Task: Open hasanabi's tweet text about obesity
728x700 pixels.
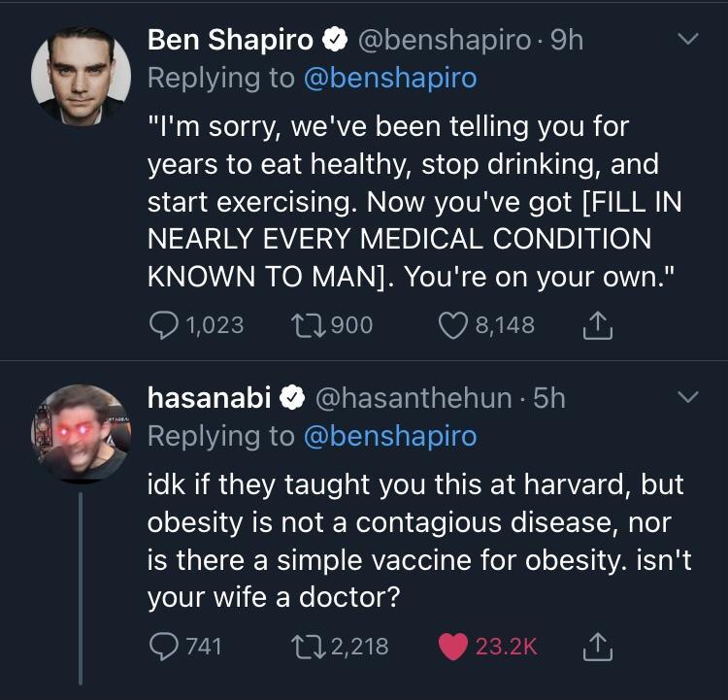Action: coord(417,540)
